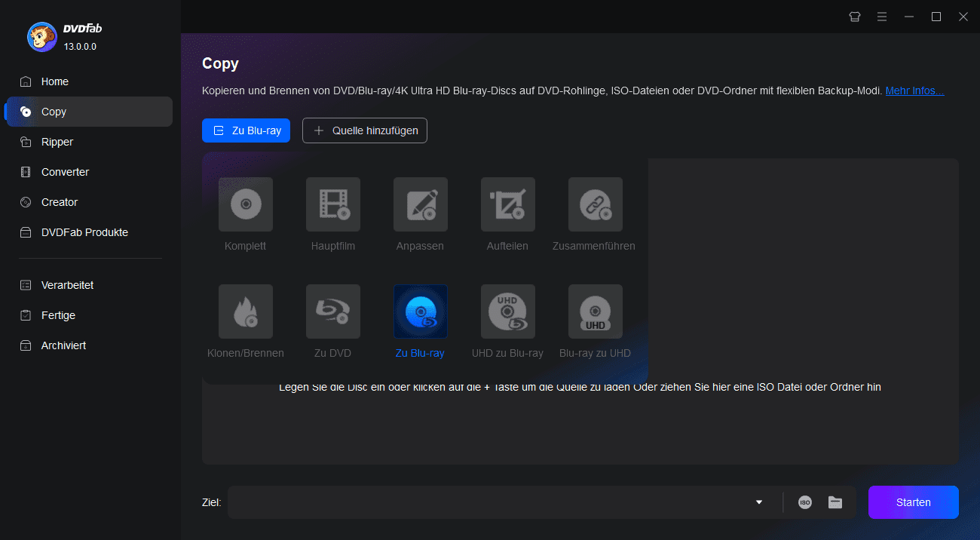This screenshot has width=980, height=540.
Task: Open the skin/theme shirt icon in title bar
Action: click(854, 17)
